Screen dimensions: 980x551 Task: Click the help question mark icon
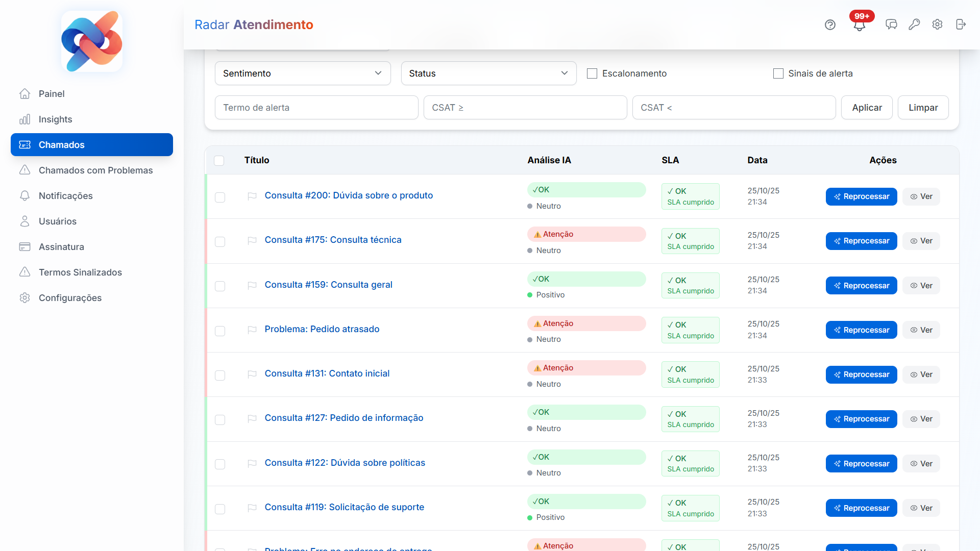830,24
